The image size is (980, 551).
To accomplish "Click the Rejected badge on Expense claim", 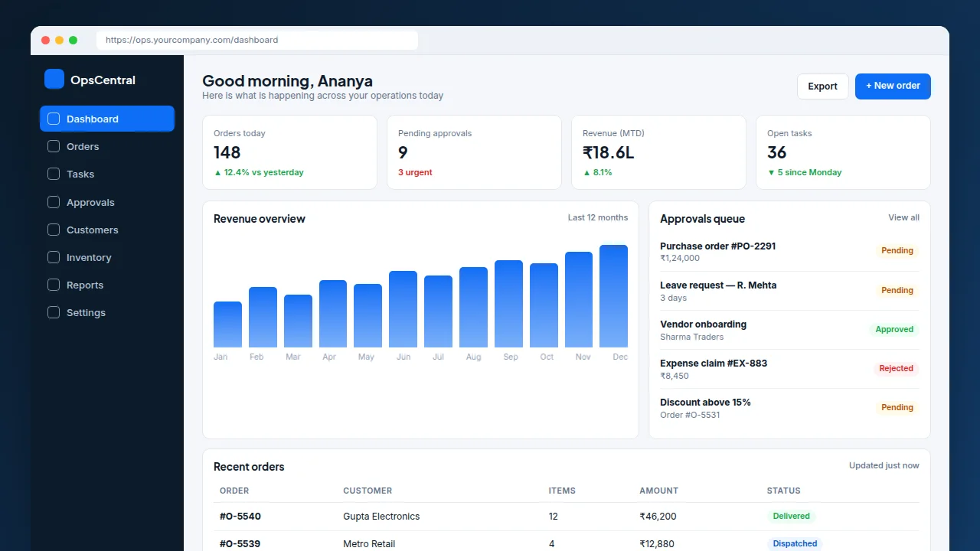I will (896, 368).
